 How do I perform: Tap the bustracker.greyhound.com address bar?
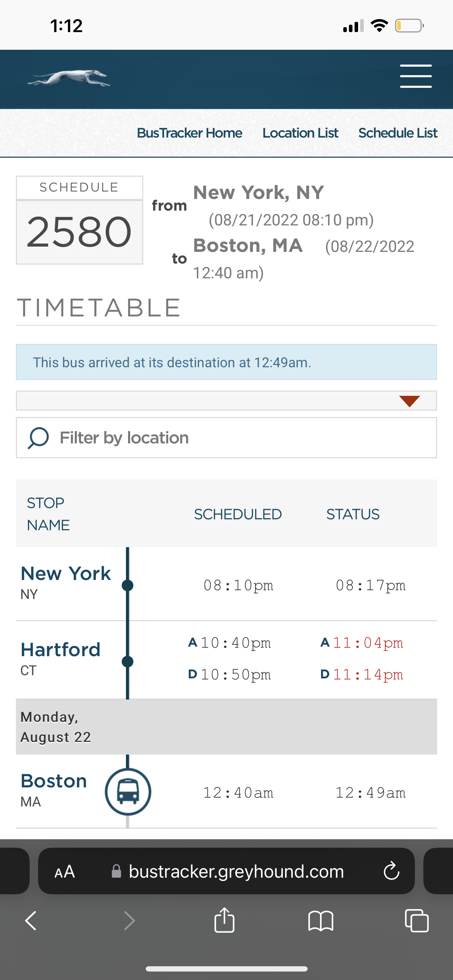tap(236, 871)
